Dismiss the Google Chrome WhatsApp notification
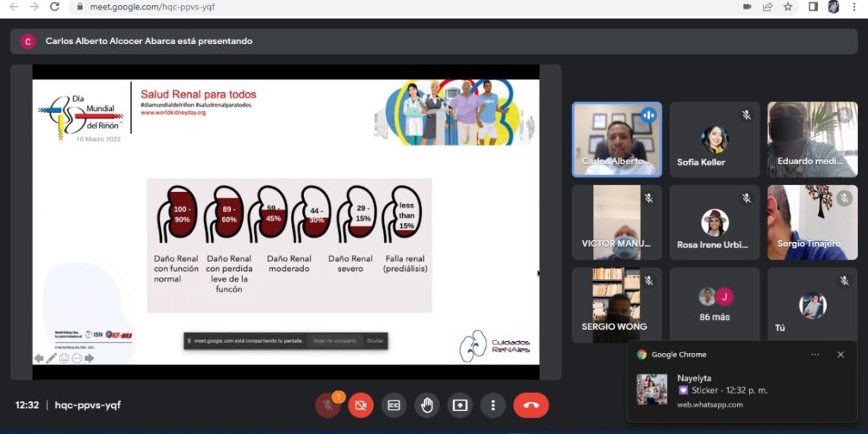This screenshot has width=868, height=434. tap(841, 355)
